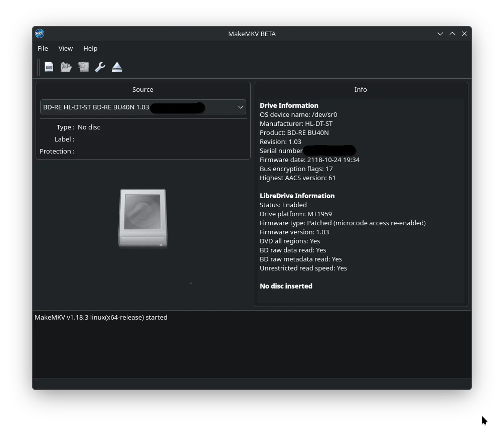Expand the BD-RE BU40N source drive dropdown
This screenshot has width=504, height=428.
pyautogui.click(x=143, y=107)
